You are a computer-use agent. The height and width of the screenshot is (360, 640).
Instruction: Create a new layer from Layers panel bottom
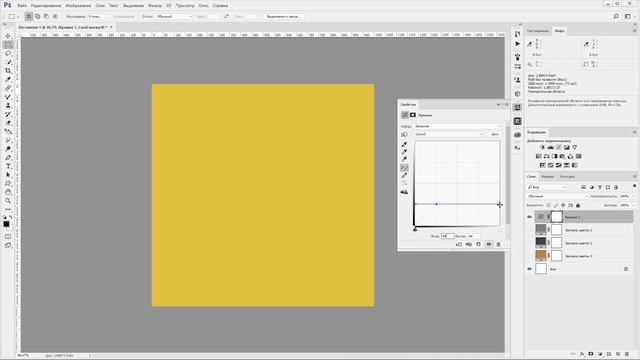[x=618, y=354]
